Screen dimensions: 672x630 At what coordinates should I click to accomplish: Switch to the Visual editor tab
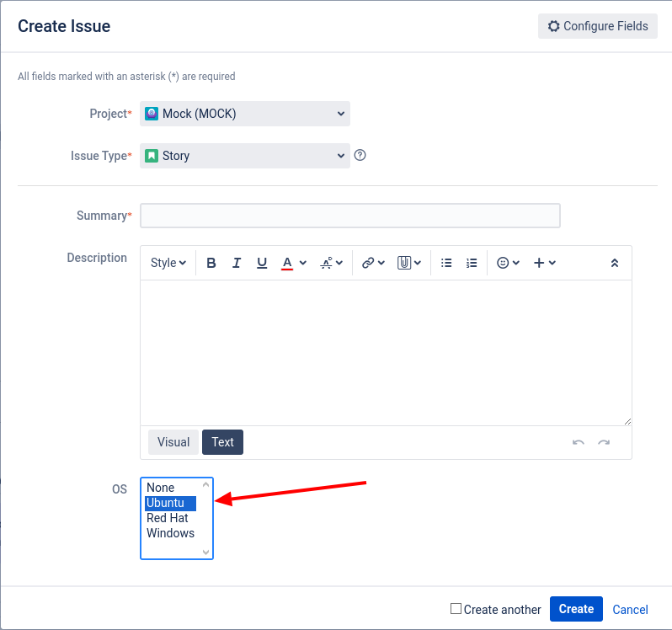click(173, 442)
